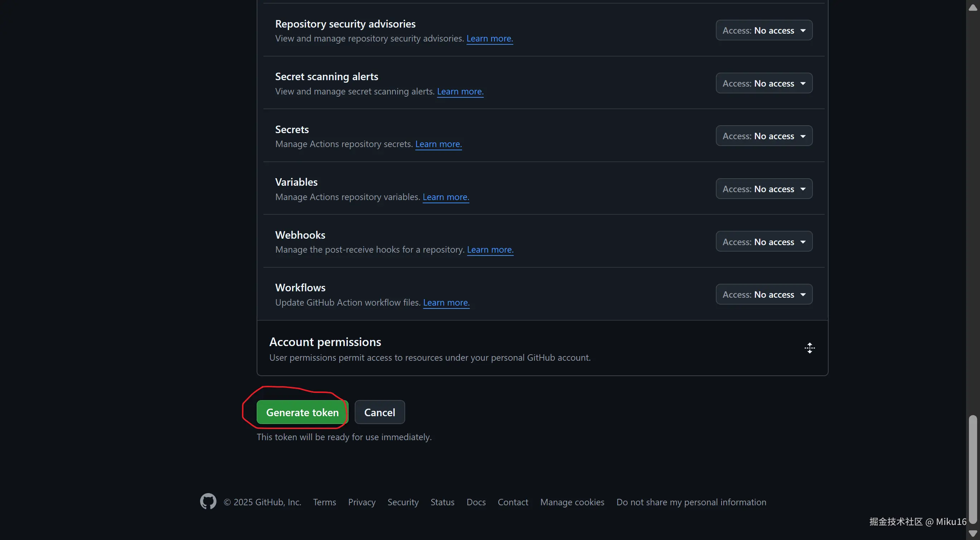The width and height of the screenshot is (980, 540).
Task: Click the Secret scanning alerts title
Action: (x=326, y=77)
